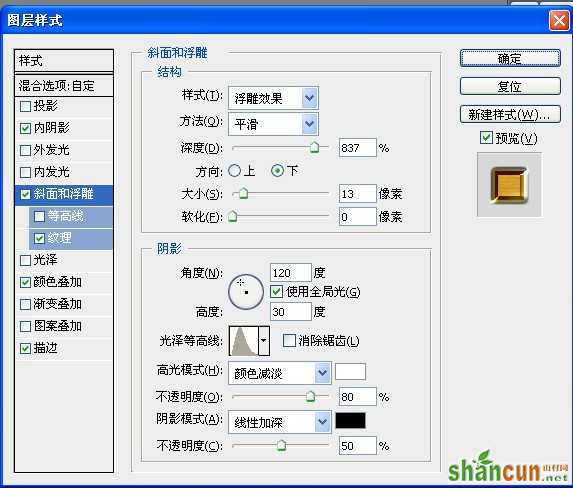Click the black shadow color swatch
The width and height of the screenshot is (573, 488).
(x=350, y=420)
